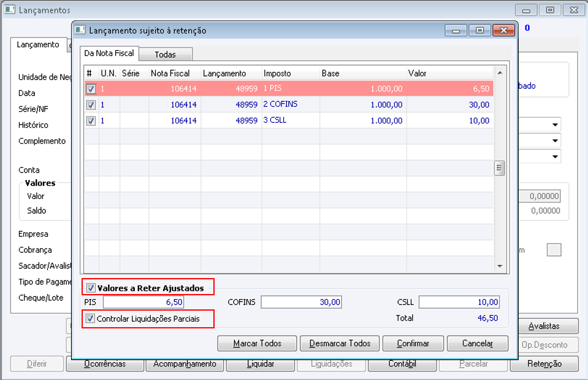The width and height of the screenshot is (588, 380).
Task: Click the Imposto column header
Action: point(291,74)
